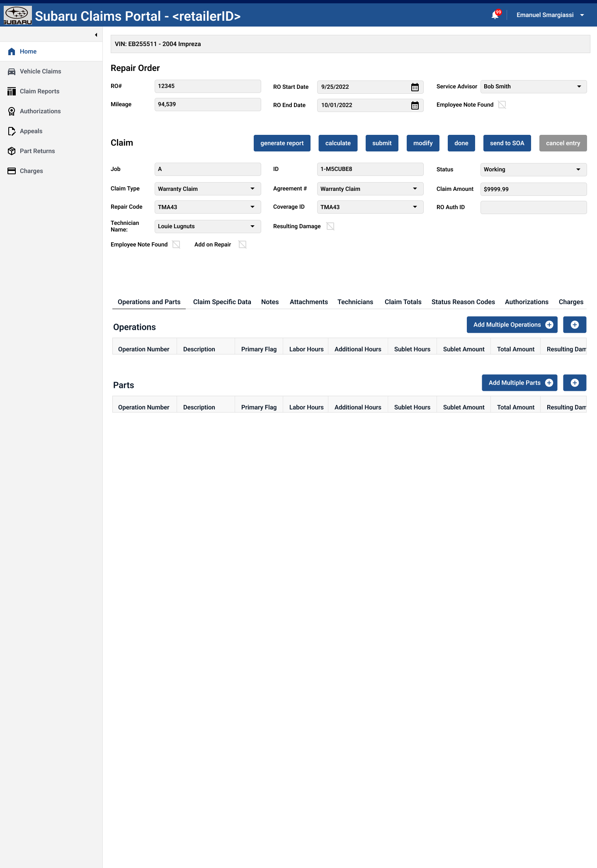The height and width of the screenshot is (868, 597).
Task: Toggle the Resulting Damage checkbox
Action: tap(330, 226)
